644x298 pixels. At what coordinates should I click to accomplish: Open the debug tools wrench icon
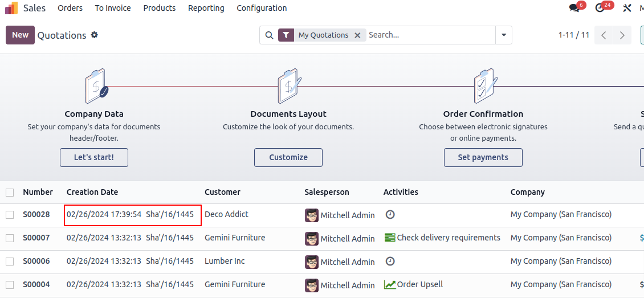pos(627,8)
